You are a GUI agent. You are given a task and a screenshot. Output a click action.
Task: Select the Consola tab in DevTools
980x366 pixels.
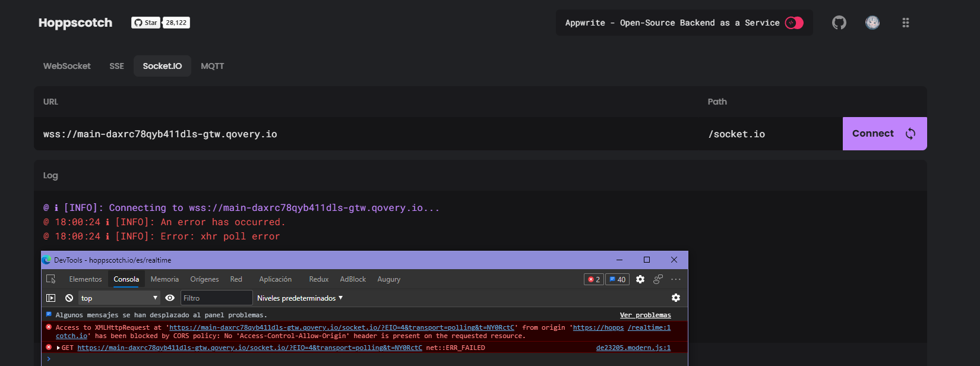tap(127, 279)
